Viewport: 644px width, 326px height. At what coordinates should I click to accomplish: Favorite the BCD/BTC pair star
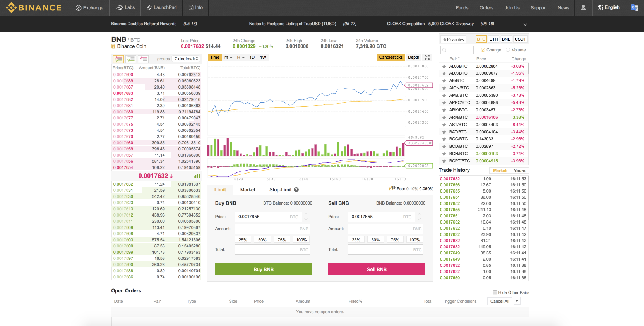tap(444, 147)
